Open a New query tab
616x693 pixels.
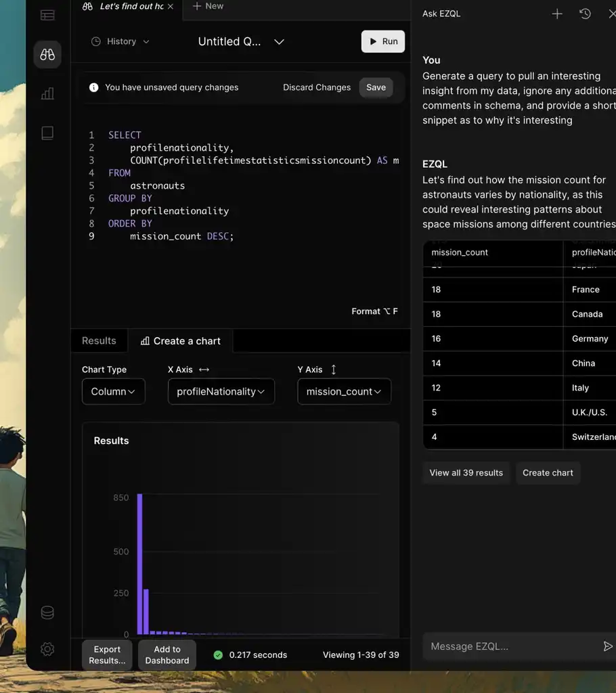(208, 6)
